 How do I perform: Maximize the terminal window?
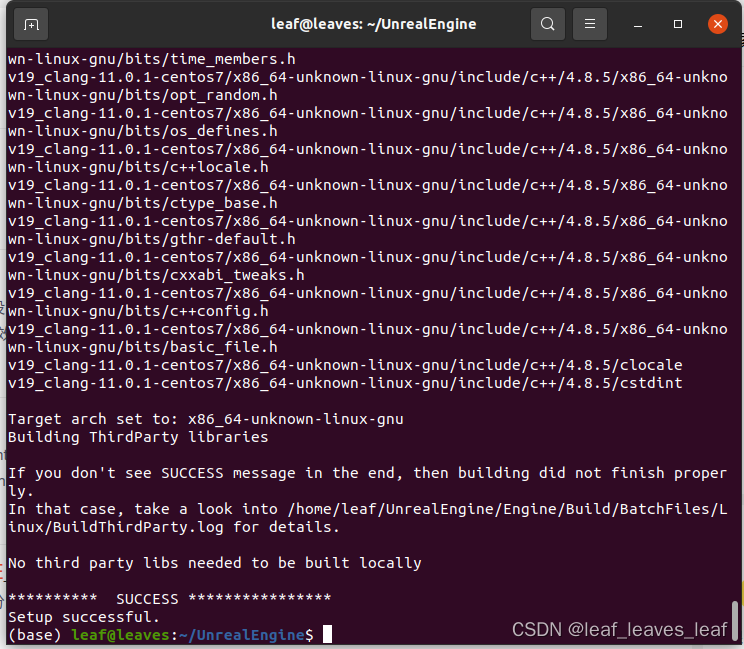[x=678, y=24]
